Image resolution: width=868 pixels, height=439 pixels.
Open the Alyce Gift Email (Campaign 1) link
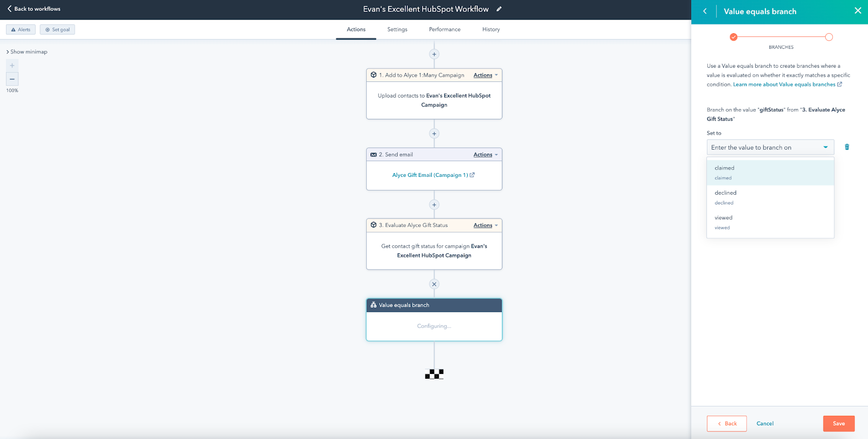click(430, 175)
